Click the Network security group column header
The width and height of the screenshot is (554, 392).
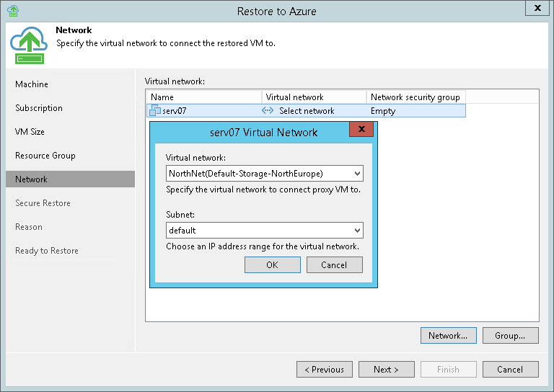point(415,97)
